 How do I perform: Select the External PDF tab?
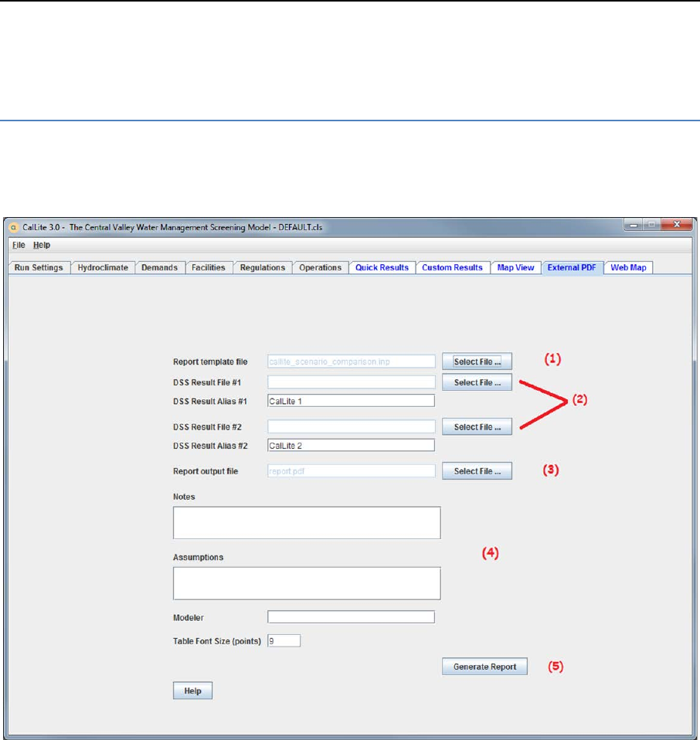click(572, 267)
